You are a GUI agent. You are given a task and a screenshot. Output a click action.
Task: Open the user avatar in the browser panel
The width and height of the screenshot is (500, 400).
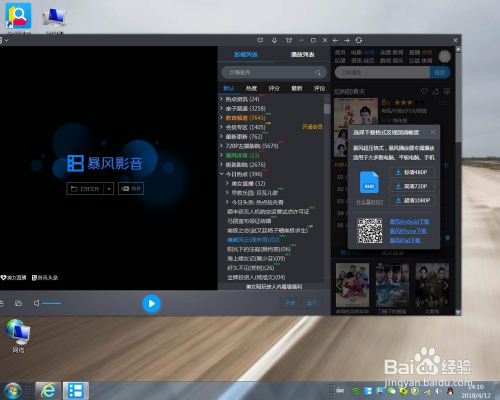pyautogui.click(x=445, y=56)
